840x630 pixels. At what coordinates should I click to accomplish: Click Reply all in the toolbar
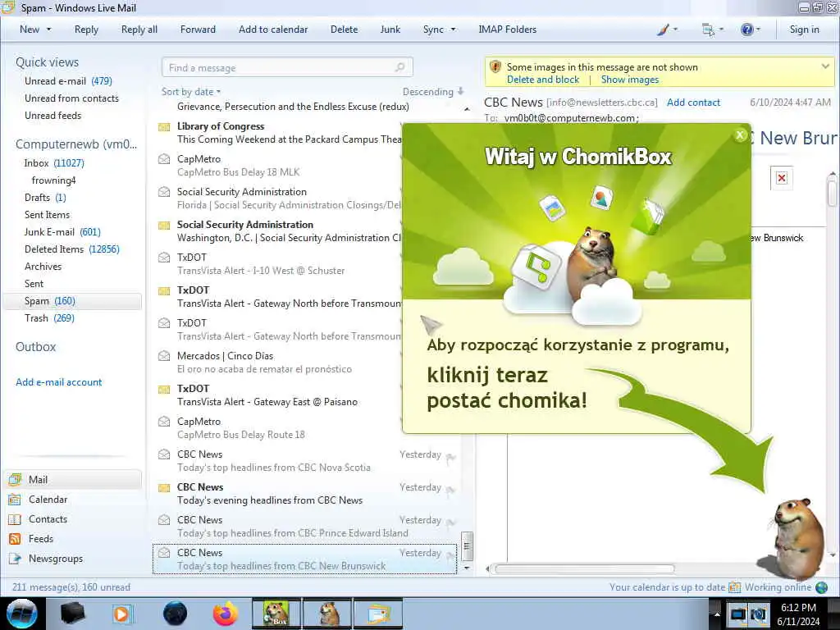click(x=139, y=30)
